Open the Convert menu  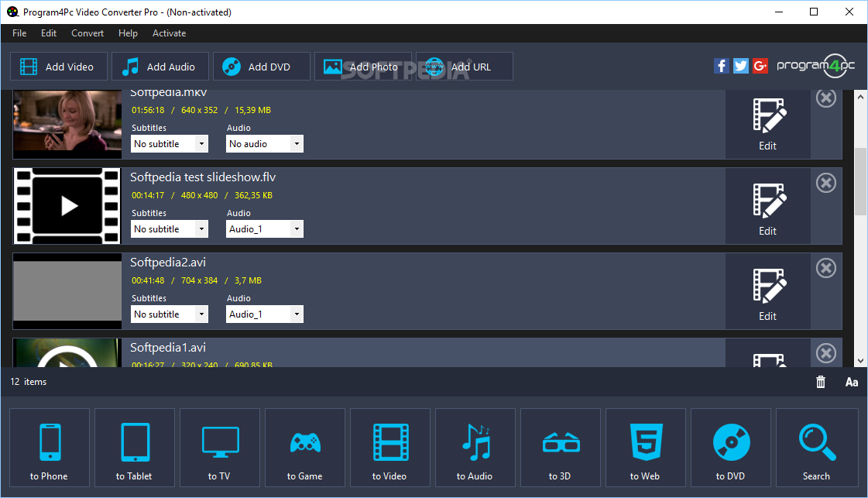click(x=87, y=33)
